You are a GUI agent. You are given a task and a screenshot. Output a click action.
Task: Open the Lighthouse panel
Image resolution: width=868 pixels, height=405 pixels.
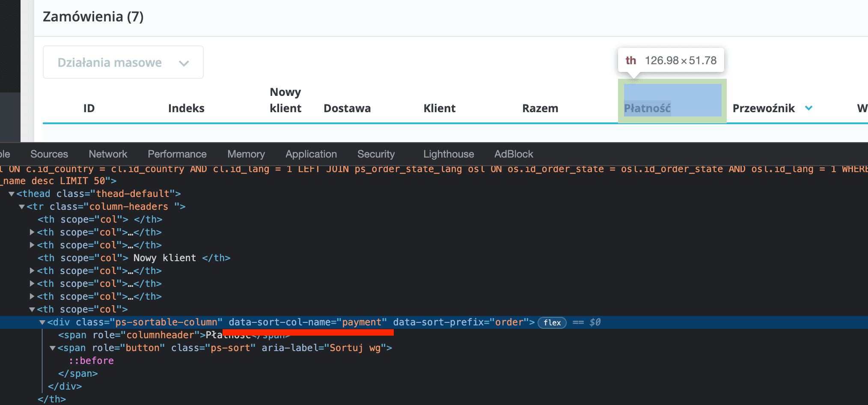pyautogui.click(x=448, y=154)
